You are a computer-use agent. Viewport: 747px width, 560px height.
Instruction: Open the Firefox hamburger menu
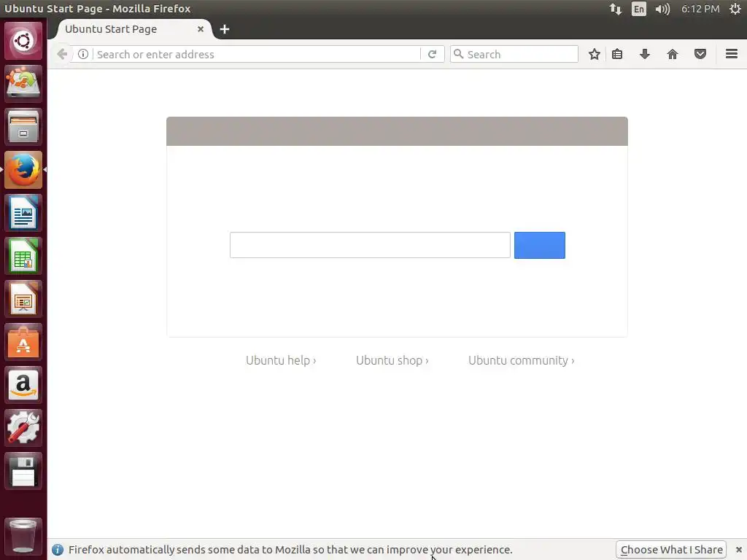tap(732, 54)
